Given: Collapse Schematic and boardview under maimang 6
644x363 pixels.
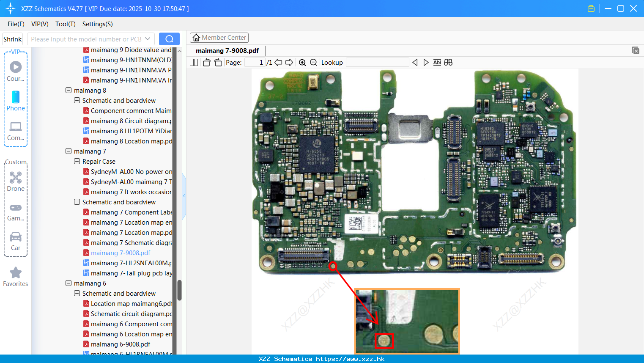Looking at the screenshot, I should [77, 293].
